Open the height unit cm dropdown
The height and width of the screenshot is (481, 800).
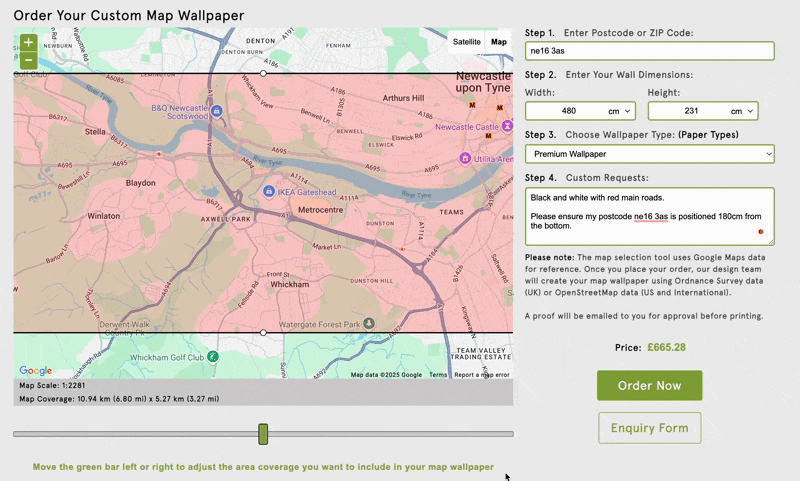(741, 111)
